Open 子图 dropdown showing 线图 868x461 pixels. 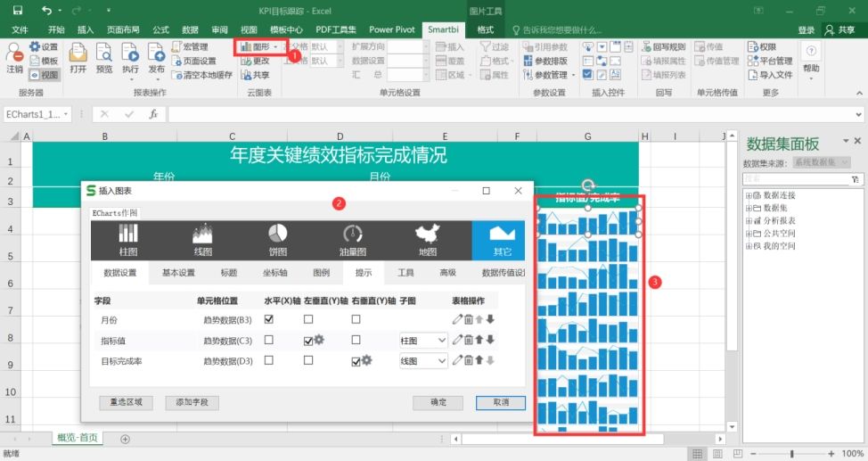point(423,361)
